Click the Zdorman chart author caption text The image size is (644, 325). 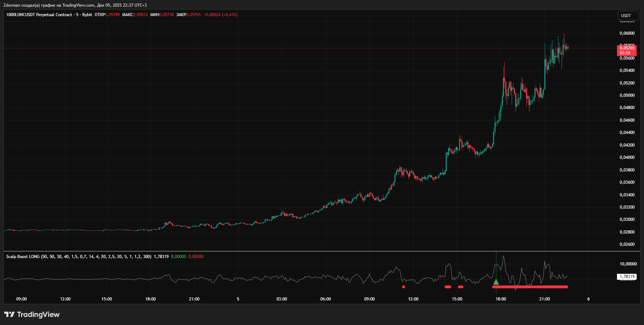click(75, 5)
